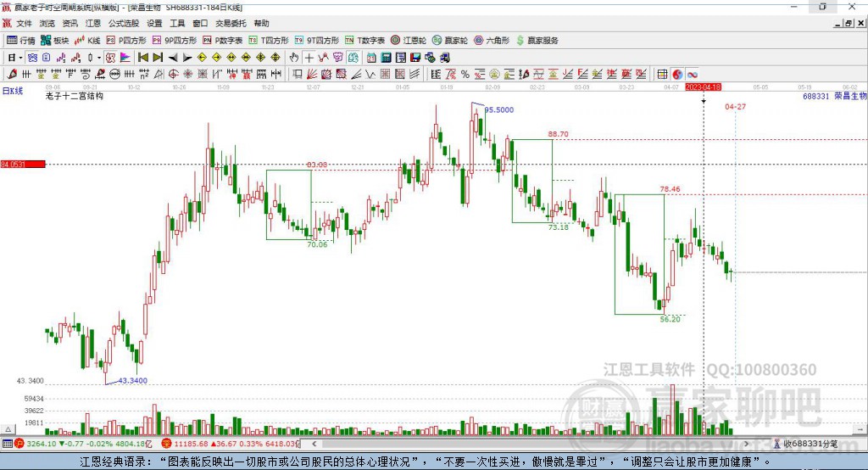Click the 56.20 low price label

tap(670, 319)
